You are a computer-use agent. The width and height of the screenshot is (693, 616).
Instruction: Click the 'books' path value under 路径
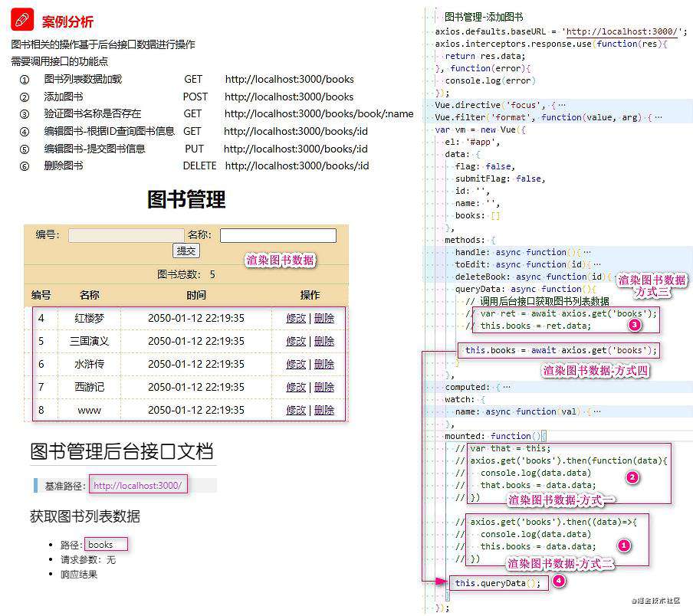pyautogui.click(x=100, y=545)
